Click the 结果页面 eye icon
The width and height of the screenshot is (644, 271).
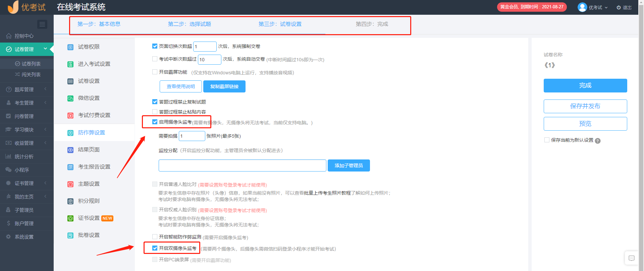point(70,150)
